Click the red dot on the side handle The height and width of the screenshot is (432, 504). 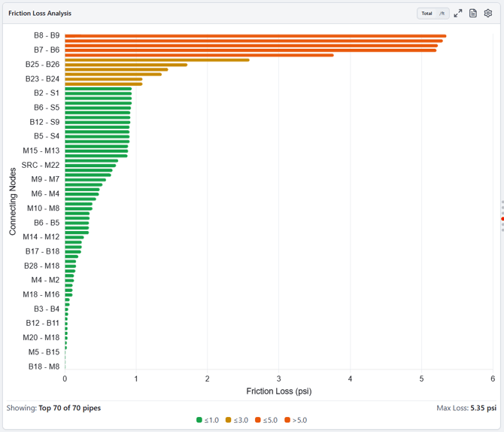click(502, 219)
